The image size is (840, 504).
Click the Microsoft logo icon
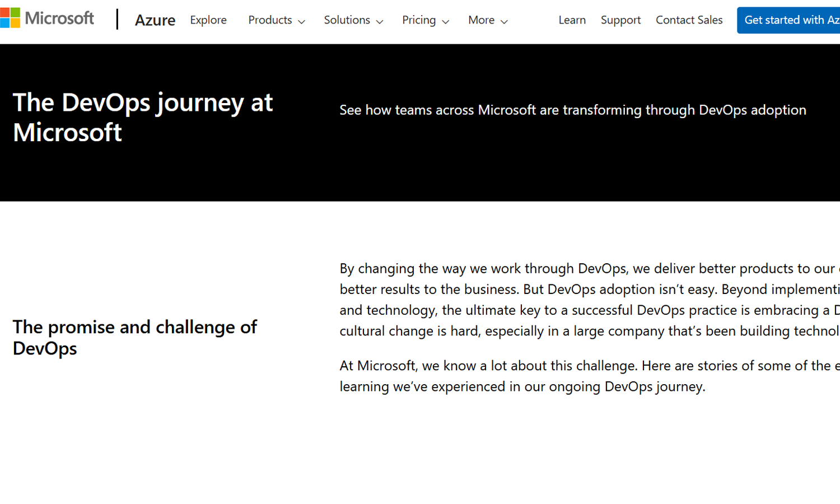(x=10, y=18)
